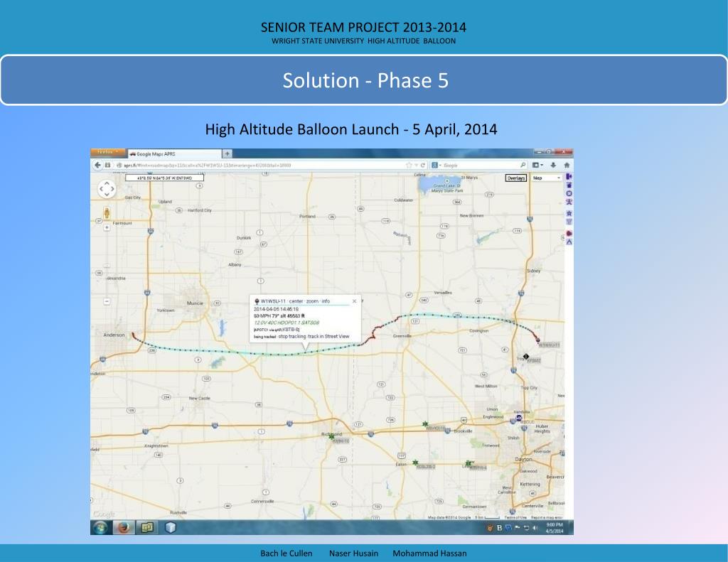This screenshot has height=562, width=728.
Task: Open the info link in the popup
Action: pos(326,301)
